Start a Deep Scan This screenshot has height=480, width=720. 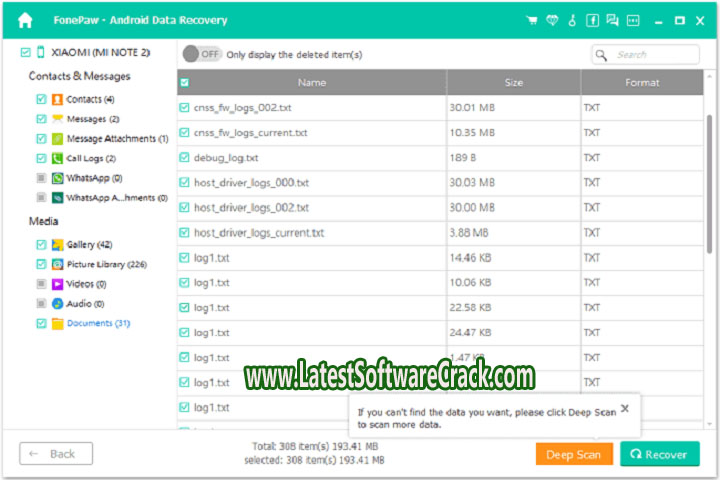click(x=574, y=455)
